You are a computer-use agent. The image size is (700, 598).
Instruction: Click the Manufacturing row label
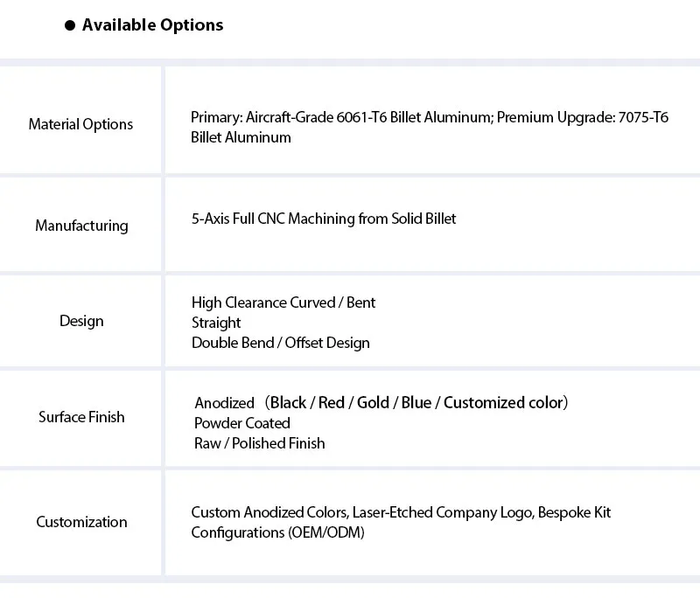[x=81, y=226]
